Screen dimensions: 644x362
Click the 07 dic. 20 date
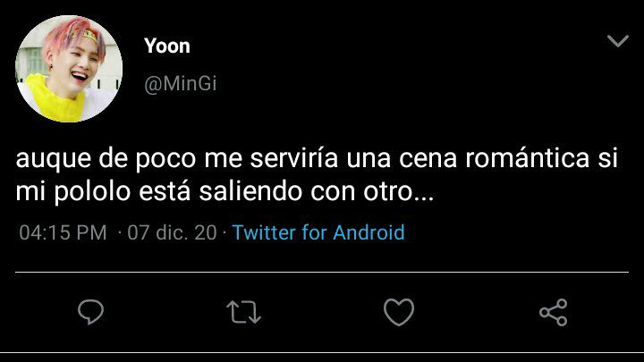(172, 232)
